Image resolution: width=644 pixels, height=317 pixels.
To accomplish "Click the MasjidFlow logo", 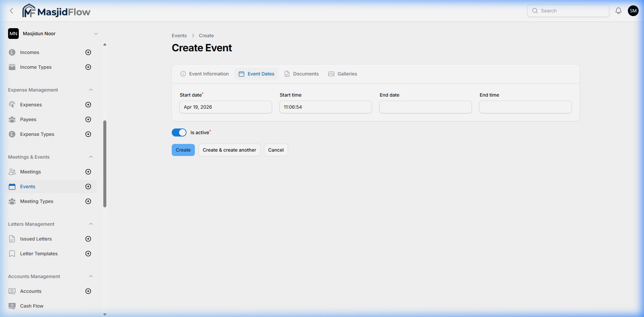I will 56,10.
